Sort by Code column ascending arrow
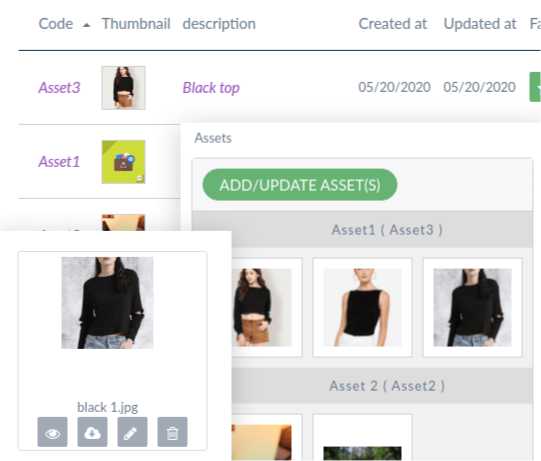This screenshot has width=541, height=461. (87, 25)
